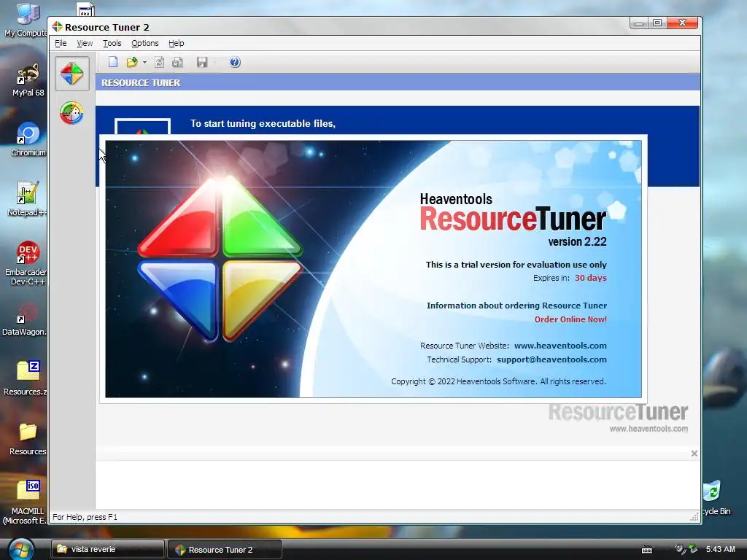Open the Notepad++ desktop icon
The height and width of the screenshot is (560, 747).
click(27, 198)
